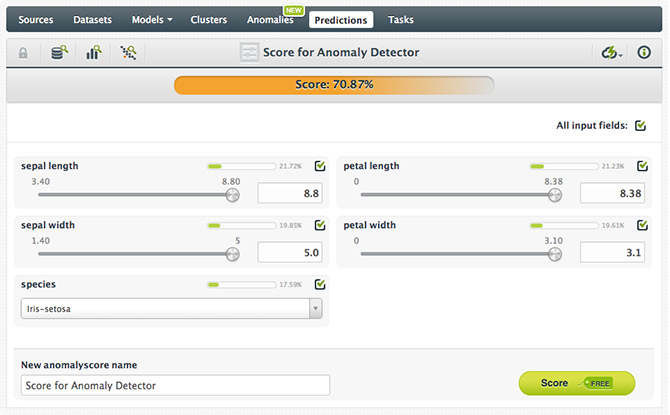
Task: Disable the species field checkbox
Action: coord(320,284)
